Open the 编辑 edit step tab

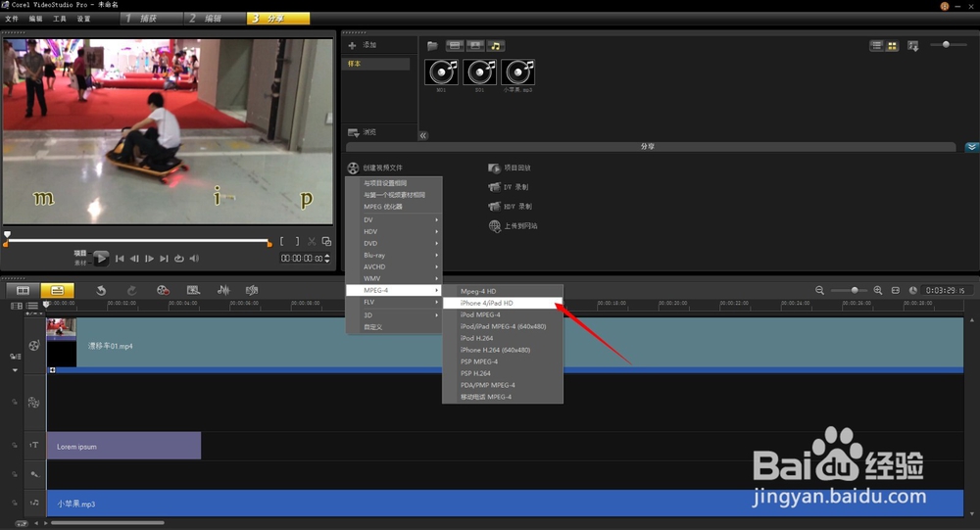pos(214,19)
